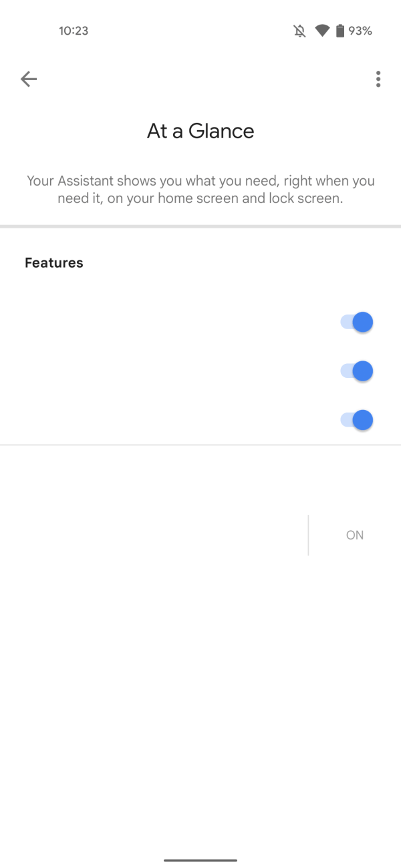Tap the 10:23 clock in status bar

74,31
